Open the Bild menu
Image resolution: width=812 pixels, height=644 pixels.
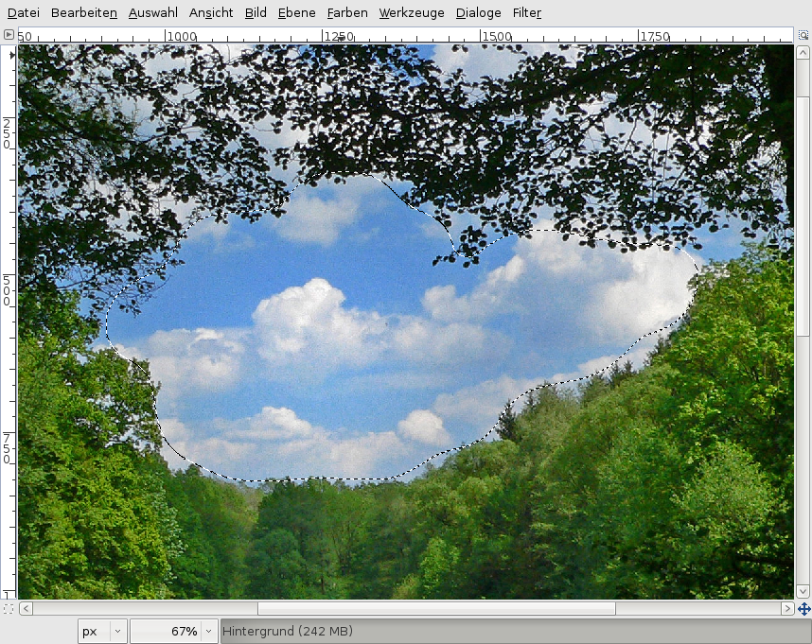click(x=256, y=12)
